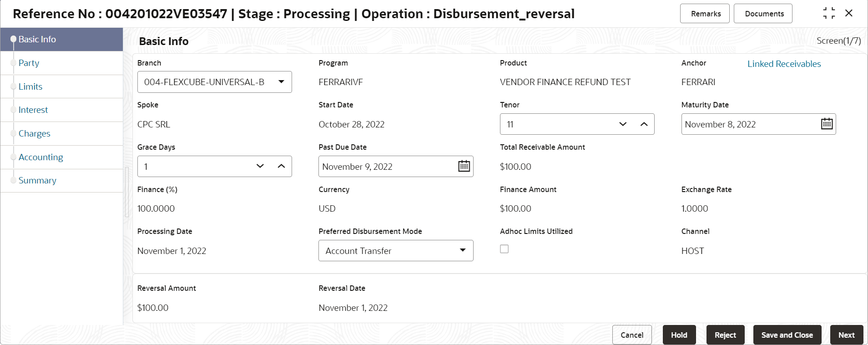Increase Grace Days using up chevron
This screenshot has width=868, height=345.
click(281, 166)
